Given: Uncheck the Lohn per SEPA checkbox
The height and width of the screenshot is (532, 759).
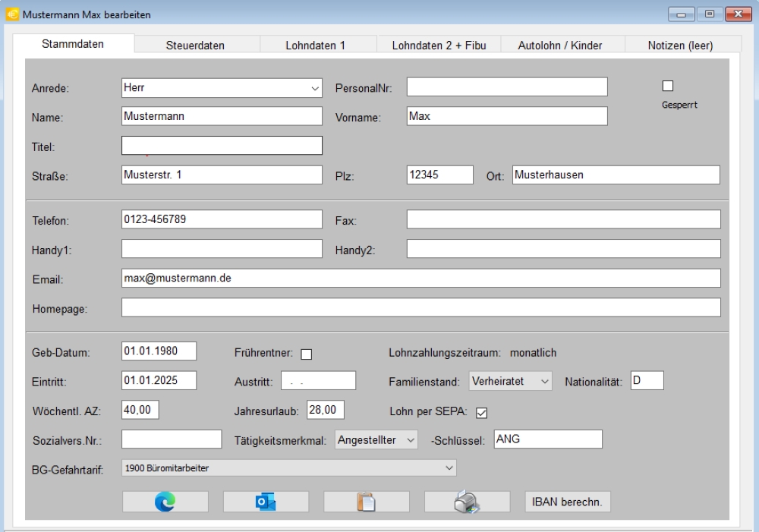Looking at the screenshot, I should (x=480, y=413).
